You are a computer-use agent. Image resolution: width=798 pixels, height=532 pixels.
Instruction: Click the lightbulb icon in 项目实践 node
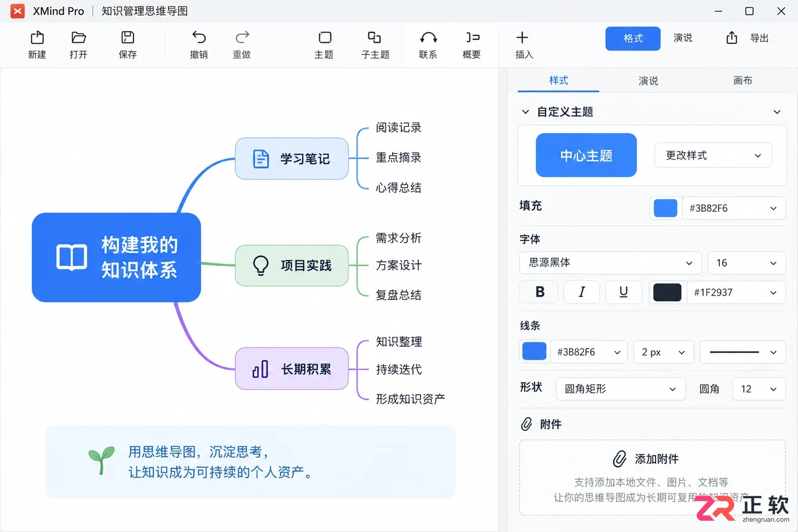(261, 265)
